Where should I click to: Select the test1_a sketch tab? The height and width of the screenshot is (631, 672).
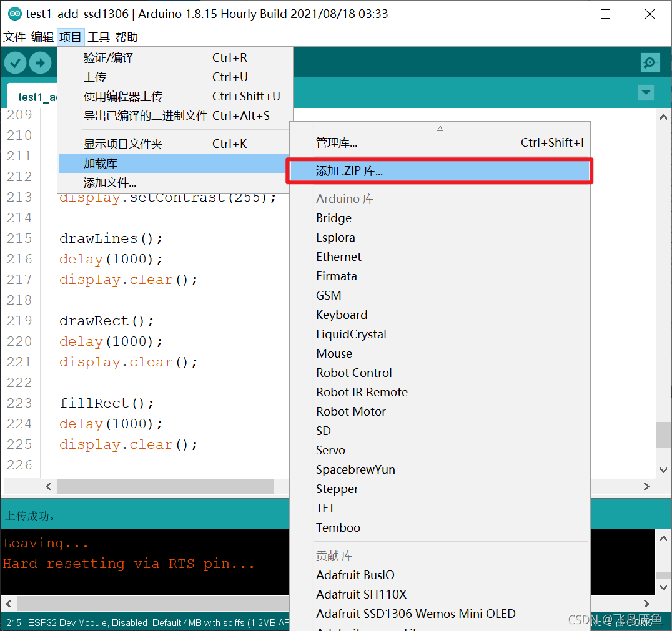(x=32, y=96)
